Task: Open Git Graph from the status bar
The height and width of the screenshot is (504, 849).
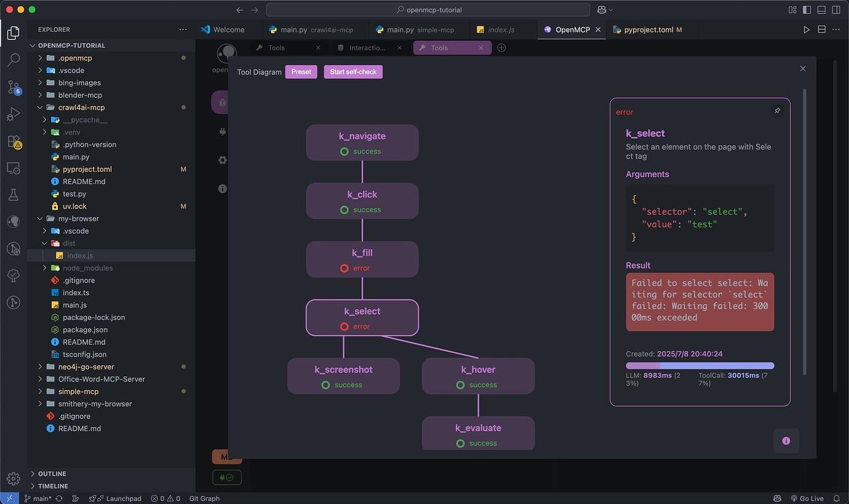Action: coord(204,498)
